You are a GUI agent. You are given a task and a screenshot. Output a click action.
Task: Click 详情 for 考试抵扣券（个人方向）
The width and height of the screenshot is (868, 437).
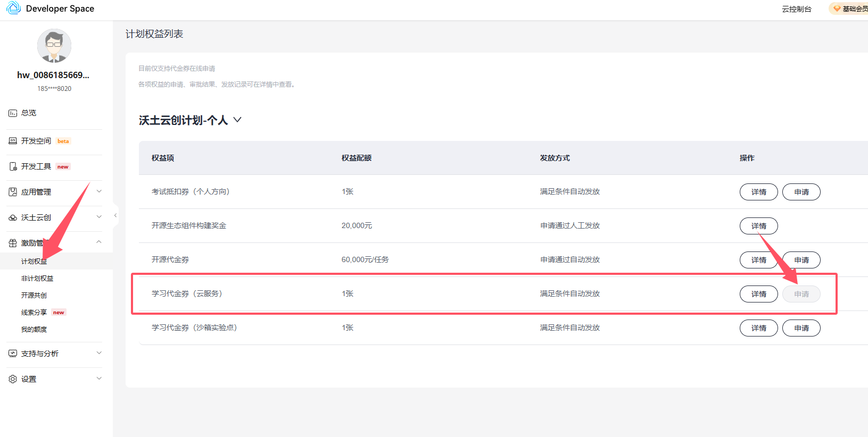point(759,192)
